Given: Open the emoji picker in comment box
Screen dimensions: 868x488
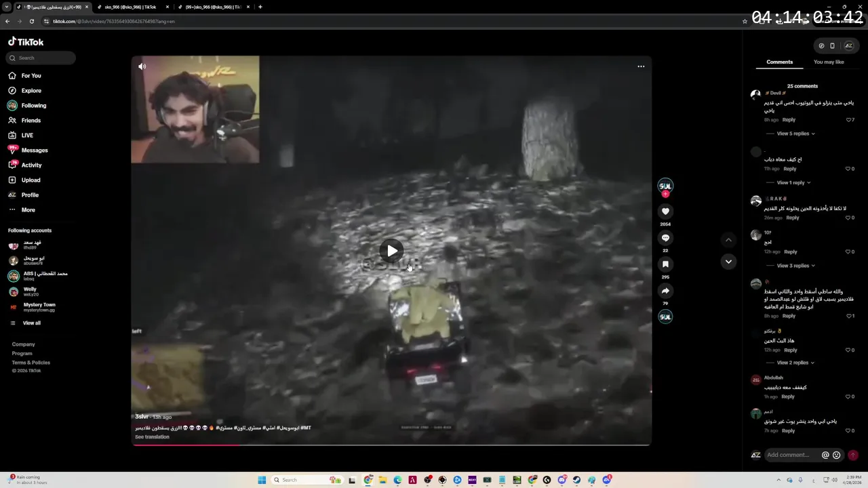Looking at the screenshot, I should point(836,455).
